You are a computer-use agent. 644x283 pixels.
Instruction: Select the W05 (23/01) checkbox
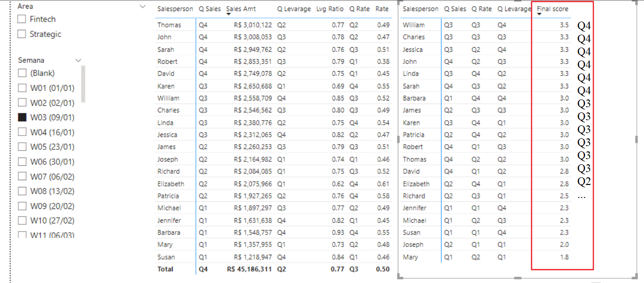(22, 147)
